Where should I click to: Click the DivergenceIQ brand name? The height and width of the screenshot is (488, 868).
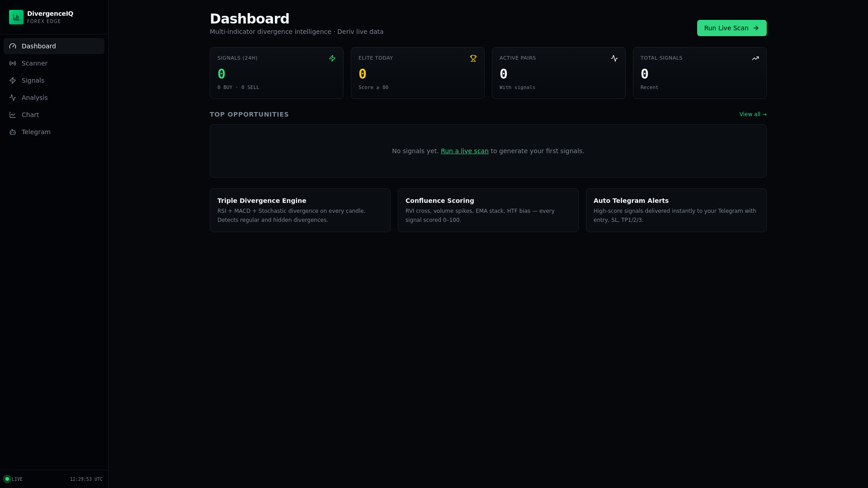[x=50, y=14]
